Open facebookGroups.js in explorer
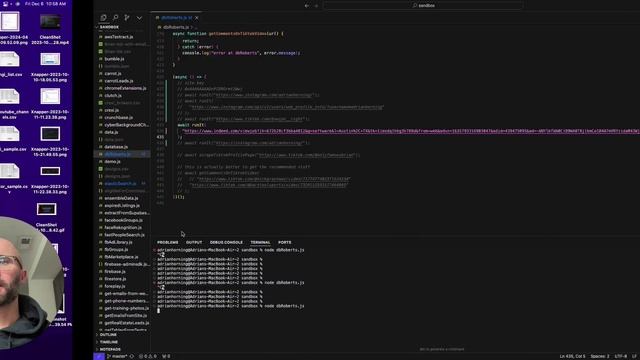Image resolution: width=640 pixels, height=360 pixels. 123,220
